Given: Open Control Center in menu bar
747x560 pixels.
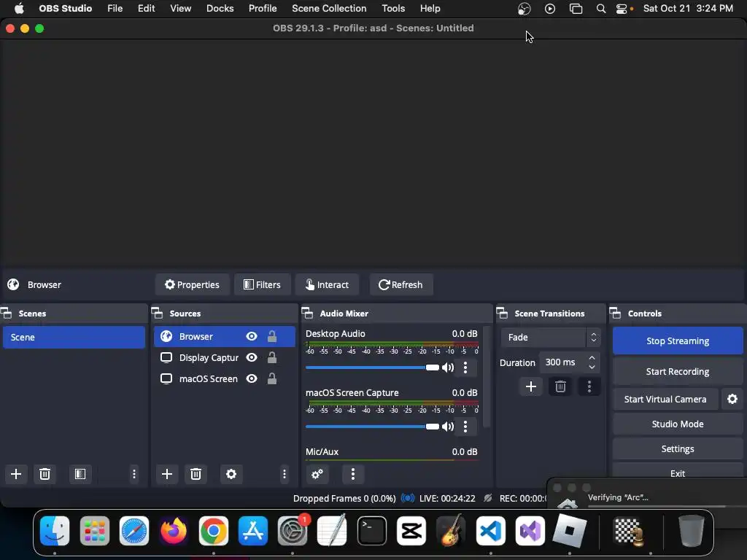Looking at the screenshot, I should point(622,9).
